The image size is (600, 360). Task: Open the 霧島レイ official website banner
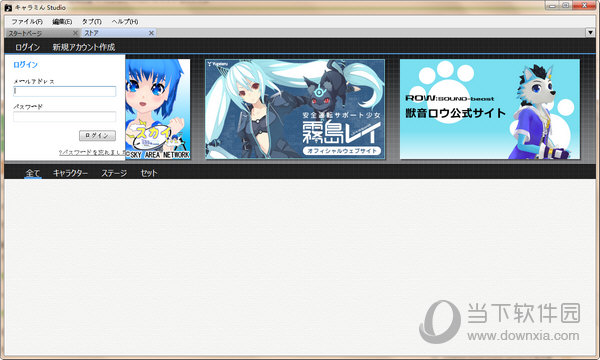click(x=295, y=109)
